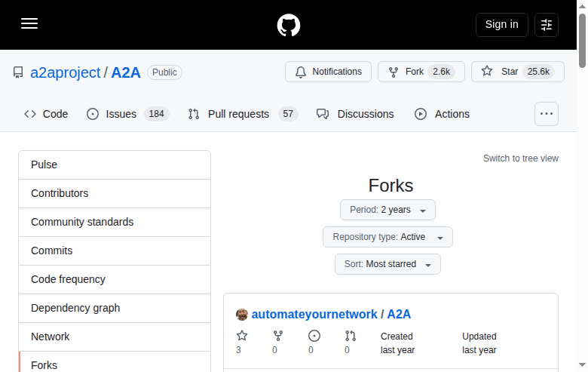Open the Actions tab
This screenshot has width=588, height=372.
click(442, 114)
